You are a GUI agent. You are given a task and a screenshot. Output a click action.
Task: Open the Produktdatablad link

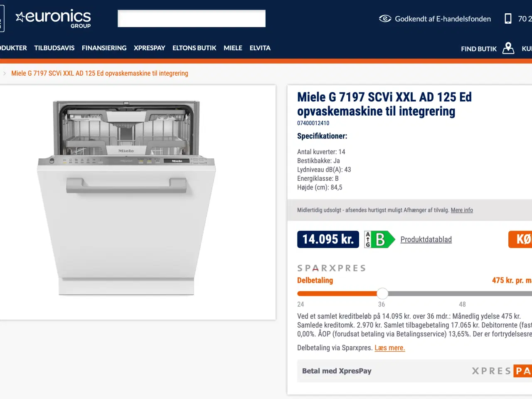pyautogui.click(x=426, y=239)
